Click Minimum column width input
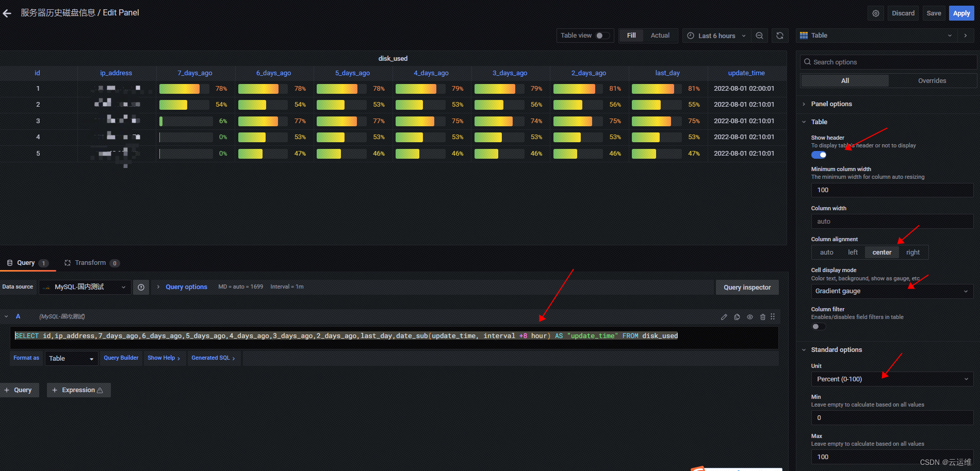Viewport: 980px width, 471px height. click(x=892, y=190)
